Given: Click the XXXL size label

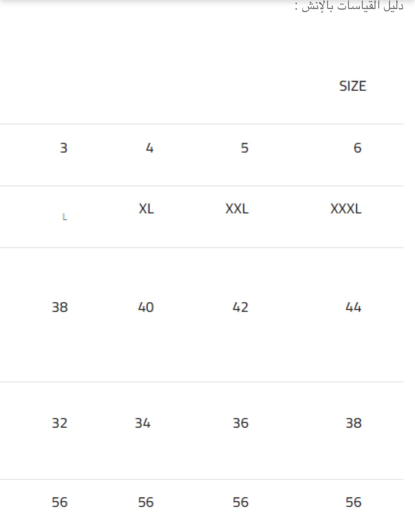Looking at the screenshot, I should pos(346,209).
